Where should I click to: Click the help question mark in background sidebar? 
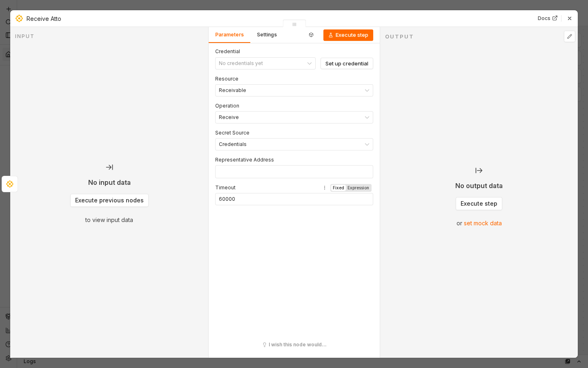(8, 344)
